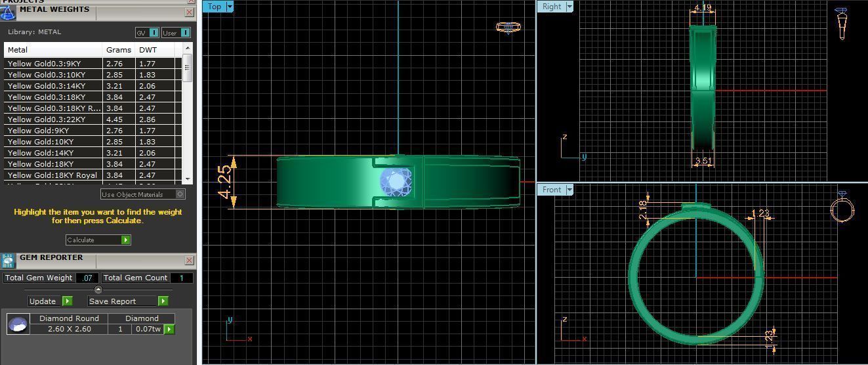Viewport: 868px width, 365px height.
Task: Open the Front viewport dropdown arrow
Action: [569, 190]
